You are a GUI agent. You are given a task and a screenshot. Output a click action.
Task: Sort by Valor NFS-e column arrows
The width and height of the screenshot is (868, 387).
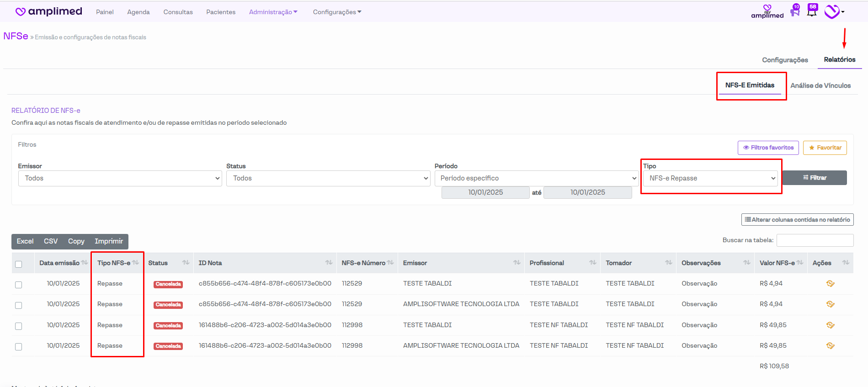[x=799, y=263]
